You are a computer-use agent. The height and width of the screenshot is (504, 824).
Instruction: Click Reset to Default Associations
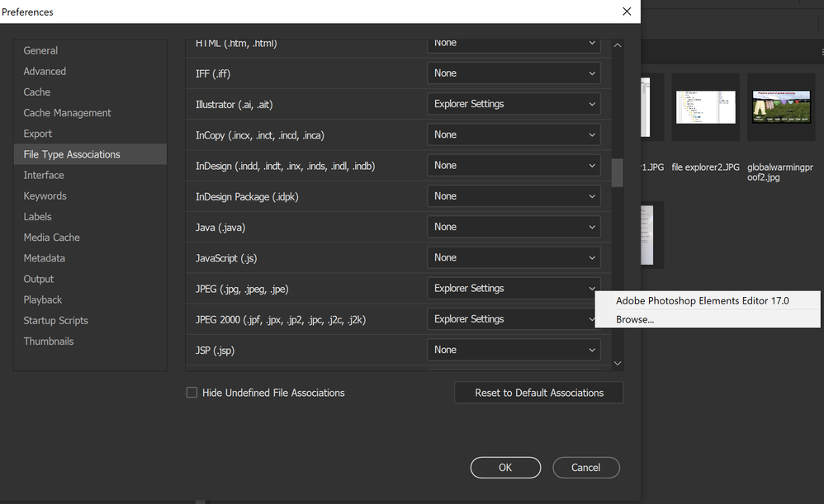pos(538,393)
